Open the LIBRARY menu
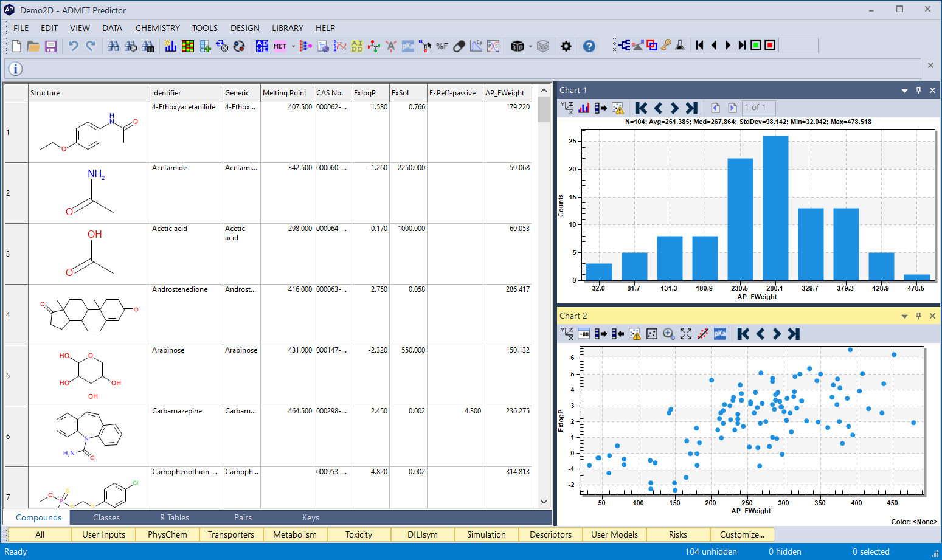Screen dimensions: 942x560 [287, 28]
